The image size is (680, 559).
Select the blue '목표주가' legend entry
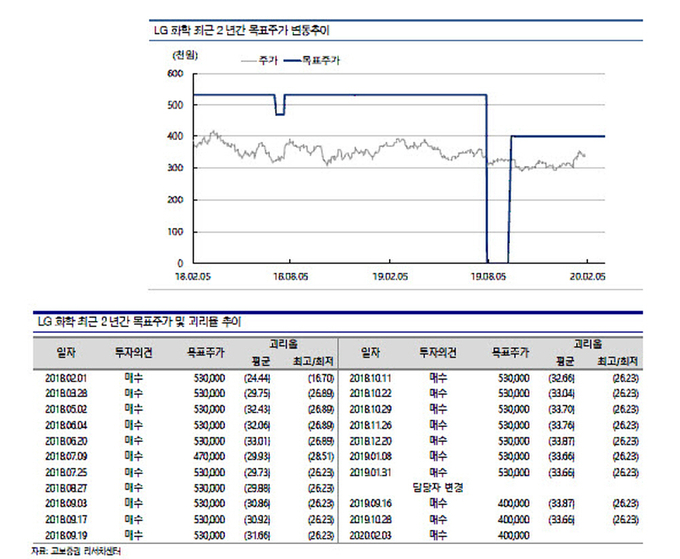[x=312, y=60]
